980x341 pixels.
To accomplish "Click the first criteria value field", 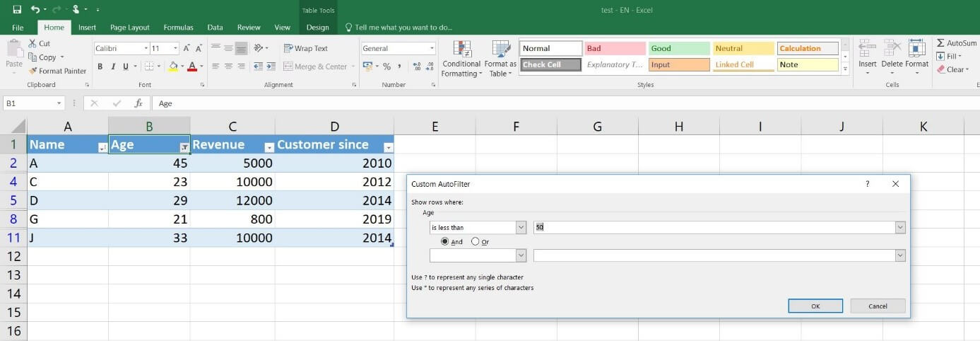I will point(714,227).
